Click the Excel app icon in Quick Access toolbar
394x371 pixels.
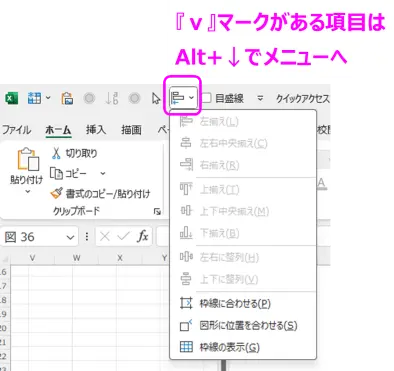(x=11, y=99)
